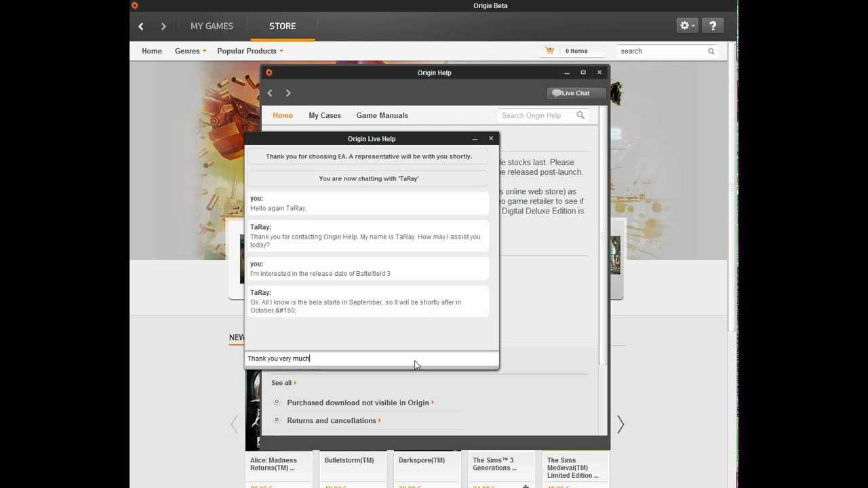
Task: Click the 0 Items cart link
Action: click(576, 51)
